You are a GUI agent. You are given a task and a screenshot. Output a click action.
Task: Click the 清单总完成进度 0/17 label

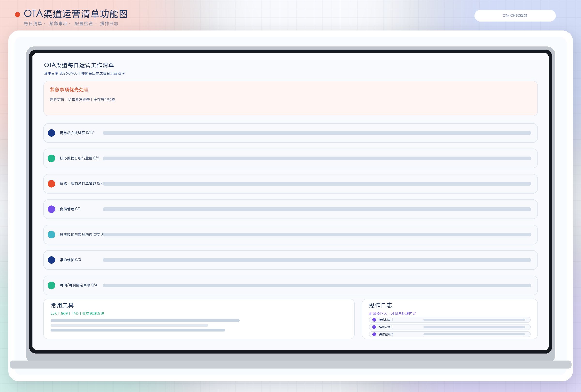[x=77, y=133]
